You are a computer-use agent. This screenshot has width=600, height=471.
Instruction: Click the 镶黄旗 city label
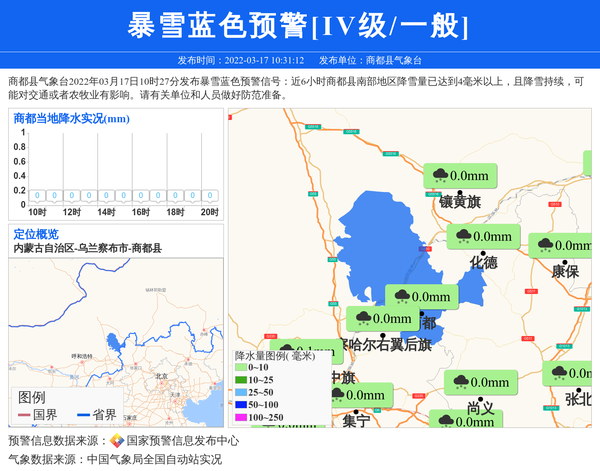coord(460,202)
